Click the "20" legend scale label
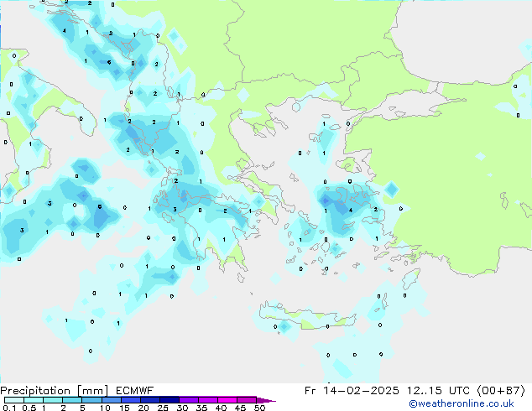 (143, 408)
